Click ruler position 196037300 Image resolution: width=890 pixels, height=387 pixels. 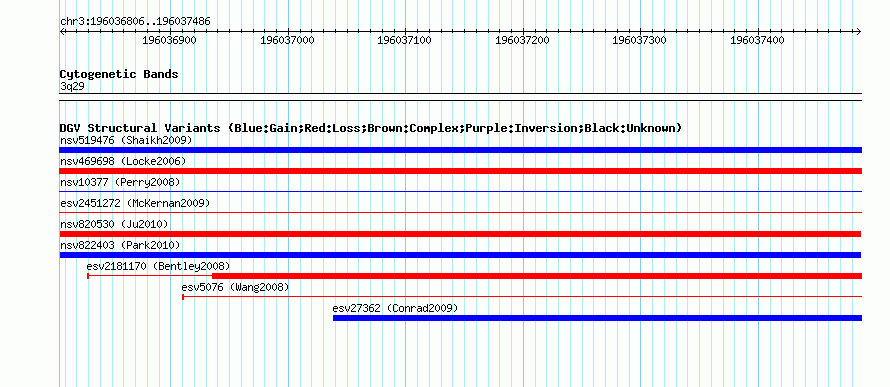[x=640, y=40]
